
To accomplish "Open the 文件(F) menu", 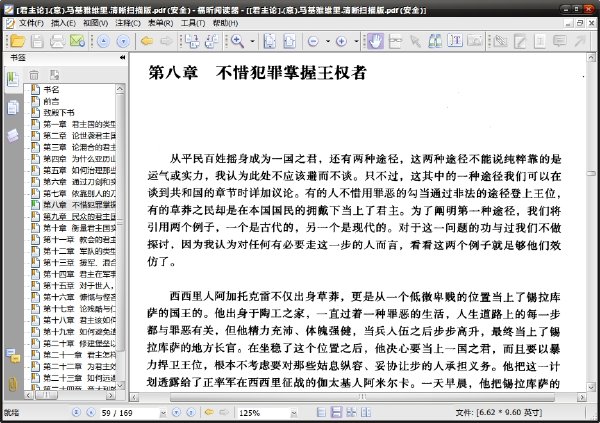I will (x=31, y=23).
